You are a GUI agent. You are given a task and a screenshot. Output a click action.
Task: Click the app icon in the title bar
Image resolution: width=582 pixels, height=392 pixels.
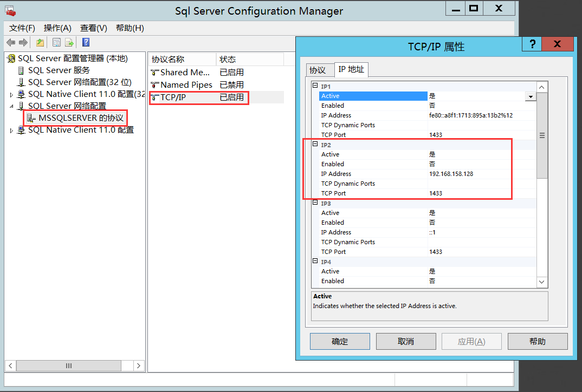(10, 11)
